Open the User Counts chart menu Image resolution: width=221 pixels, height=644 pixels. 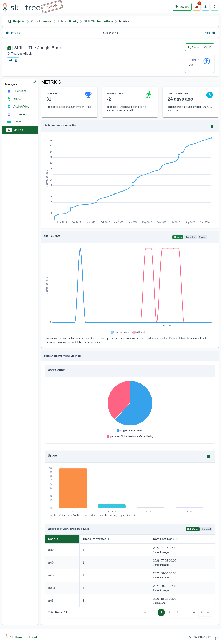click(x=208, y=371)
